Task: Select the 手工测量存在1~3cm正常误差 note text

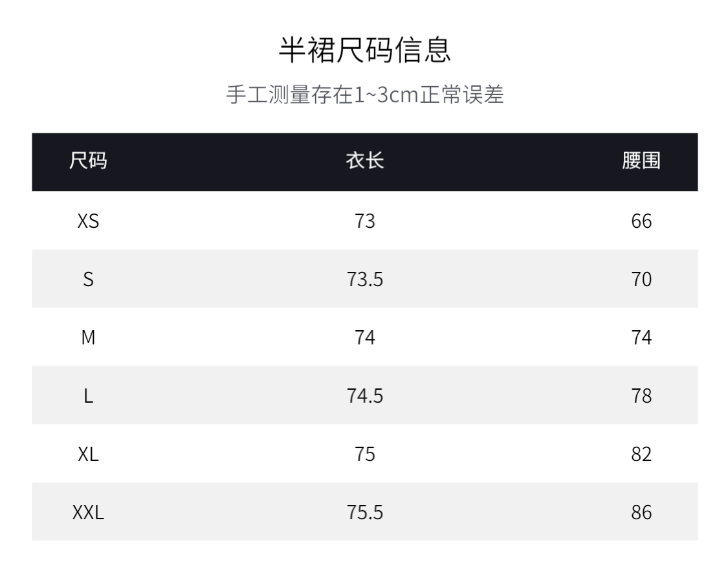Action: coord(364,95)
